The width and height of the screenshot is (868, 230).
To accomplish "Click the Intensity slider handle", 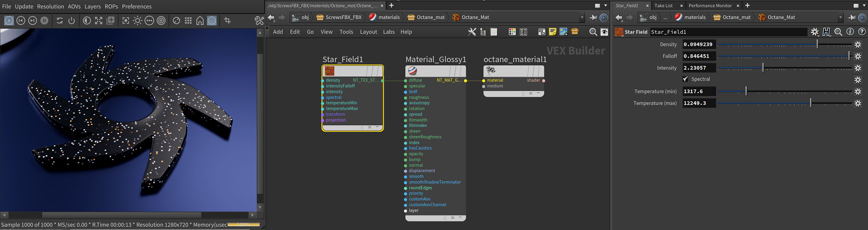I will pyautogui.click(x=763, y=68).
